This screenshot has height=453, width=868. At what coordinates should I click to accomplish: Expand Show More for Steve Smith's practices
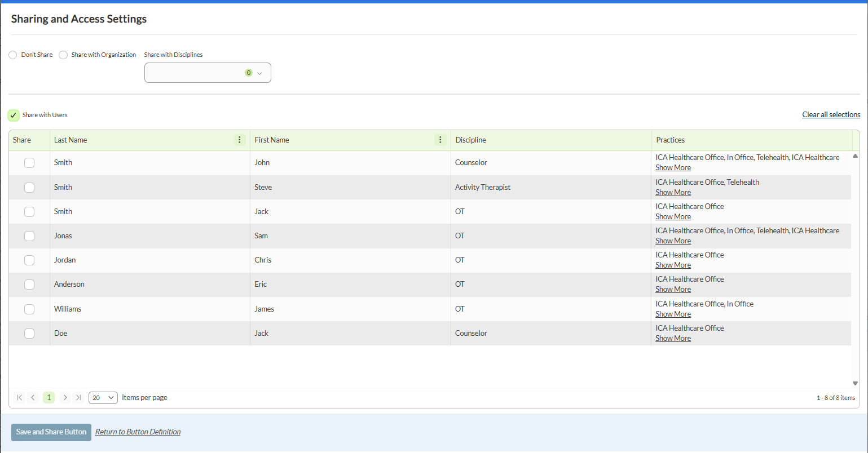point(673,193)
